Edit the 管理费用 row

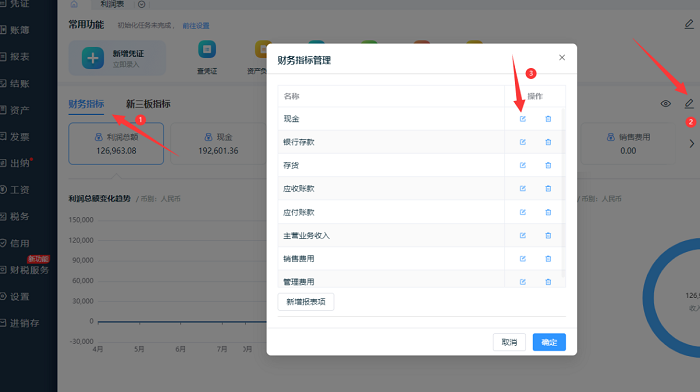522,282
